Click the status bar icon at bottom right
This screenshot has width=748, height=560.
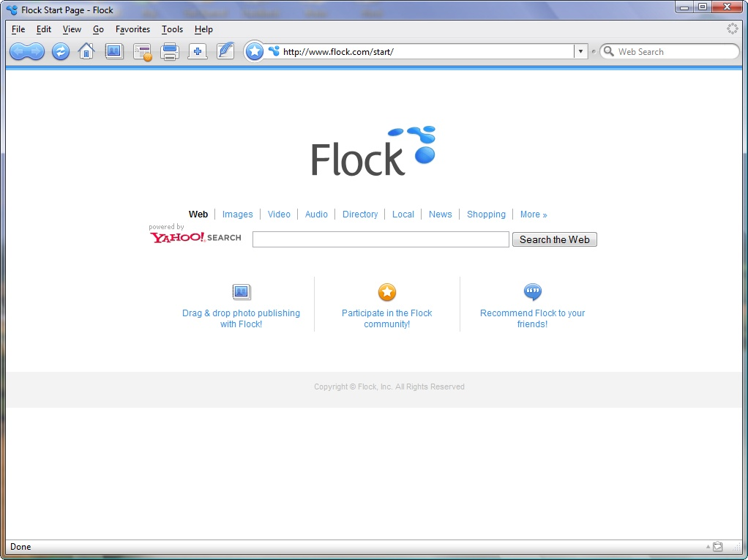[x=718, y=547]
